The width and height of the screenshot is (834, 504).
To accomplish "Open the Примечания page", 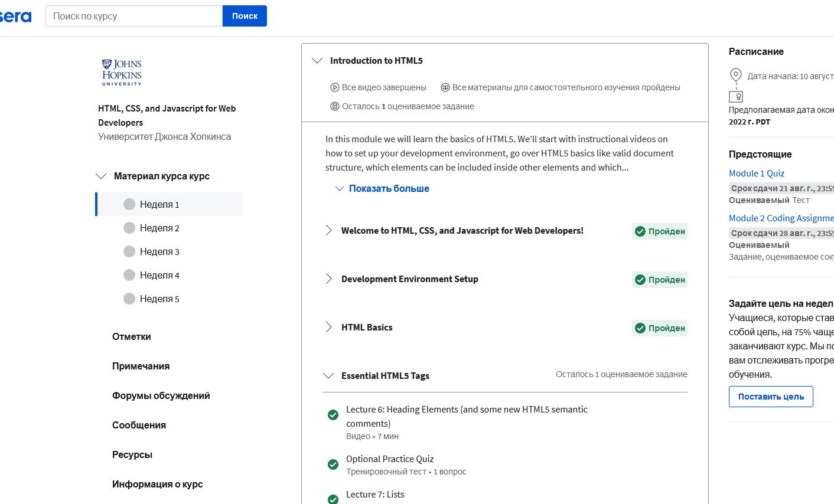I will coord(141,366).
